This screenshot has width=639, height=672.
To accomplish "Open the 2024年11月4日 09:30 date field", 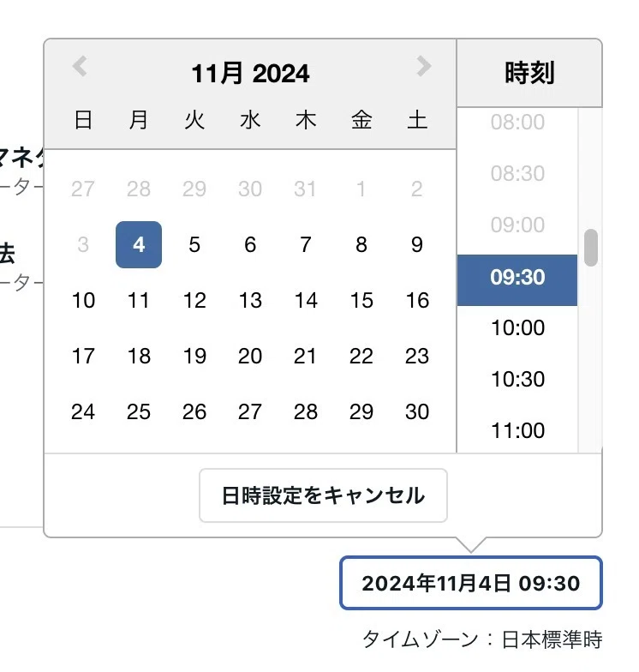I will click(471, 583).
